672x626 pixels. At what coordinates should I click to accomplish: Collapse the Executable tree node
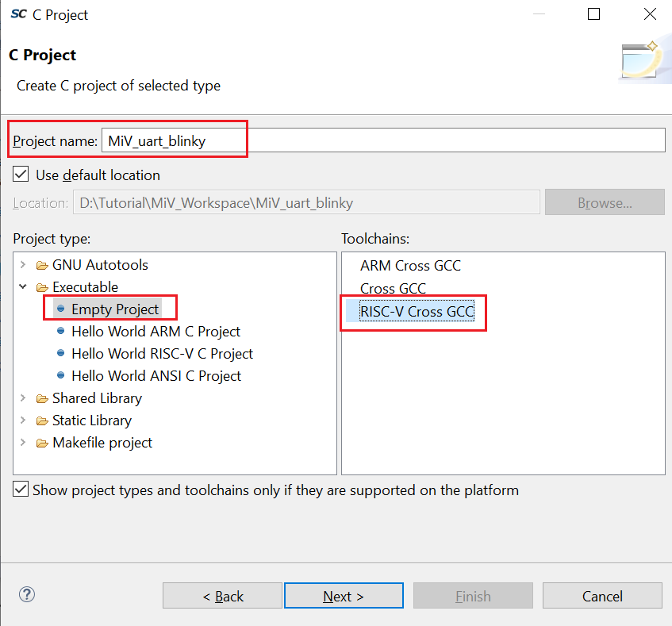click(x=23, y=287)
